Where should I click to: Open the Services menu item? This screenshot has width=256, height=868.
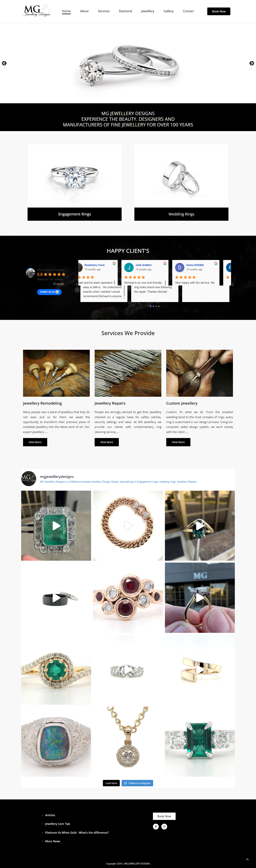(x=104, y=11)
